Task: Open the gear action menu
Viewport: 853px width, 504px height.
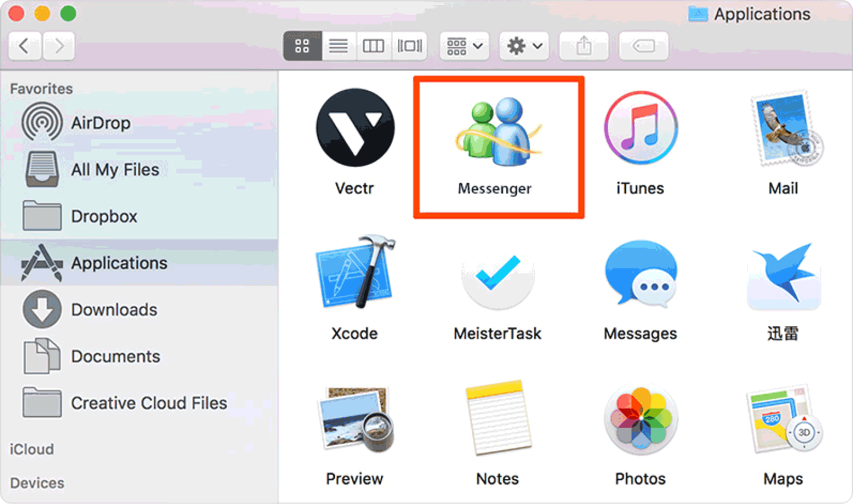Action: (x=524, y=45)
